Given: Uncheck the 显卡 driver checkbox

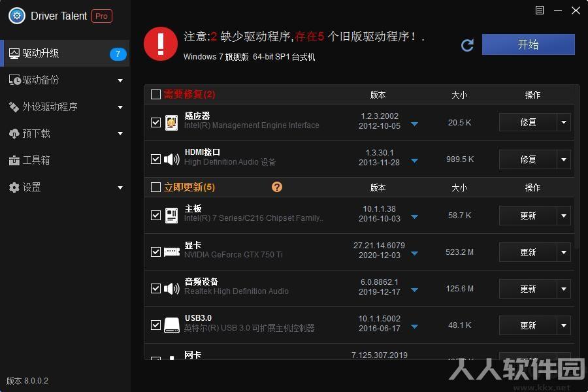Looking at the screenshot, I should [155, 252].
